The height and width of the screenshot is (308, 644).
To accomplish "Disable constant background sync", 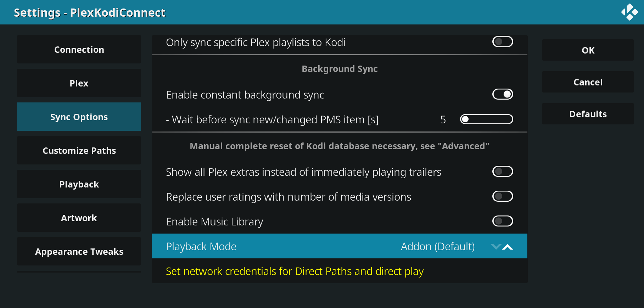I will pos(503,94).
